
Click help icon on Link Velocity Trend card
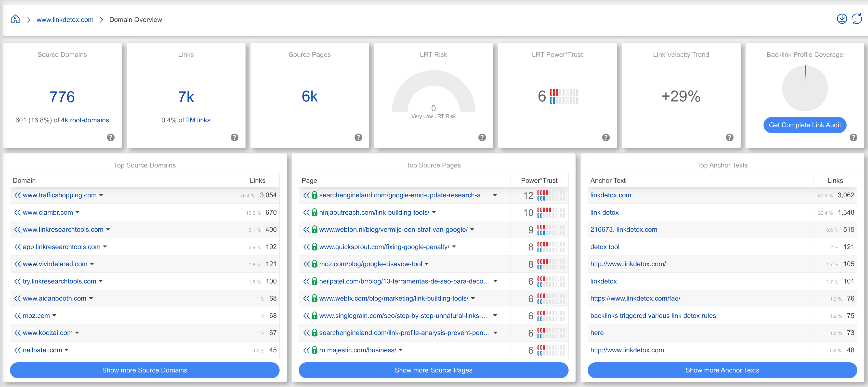tap(730, 137)
